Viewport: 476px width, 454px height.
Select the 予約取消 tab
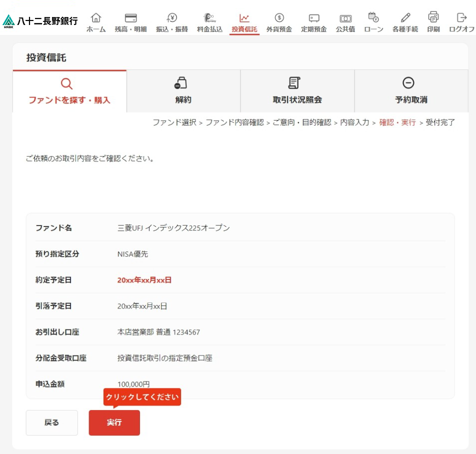click(x=411, y=91)
